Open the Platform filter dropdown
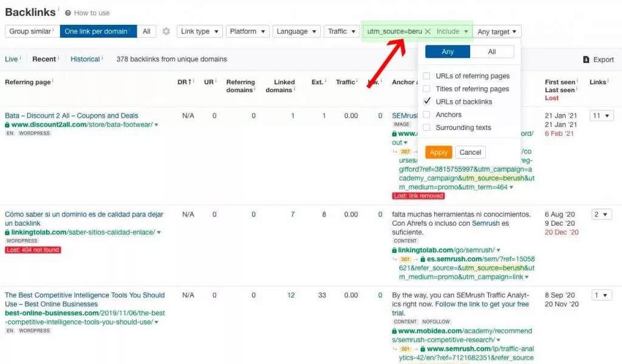Image resolution: width=622 pixels, height=364 pixels. [x=248, y=32]
